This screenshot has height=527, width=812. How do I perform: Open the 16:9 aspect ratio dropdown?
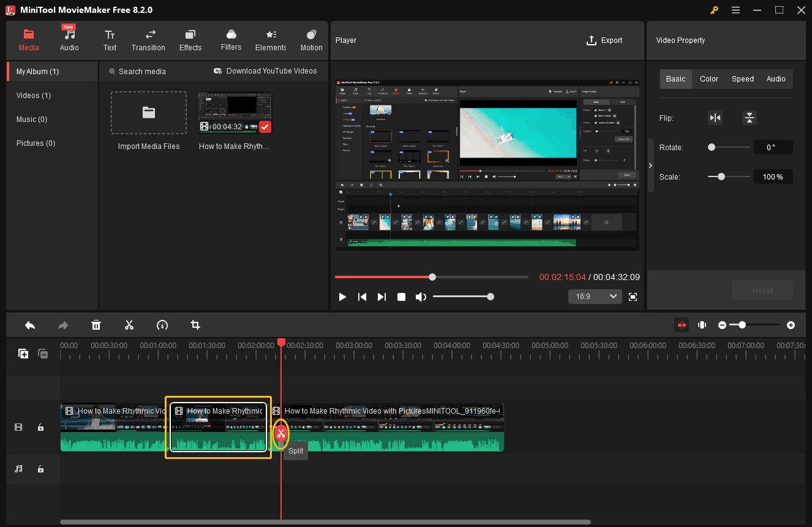coord(595,297)
